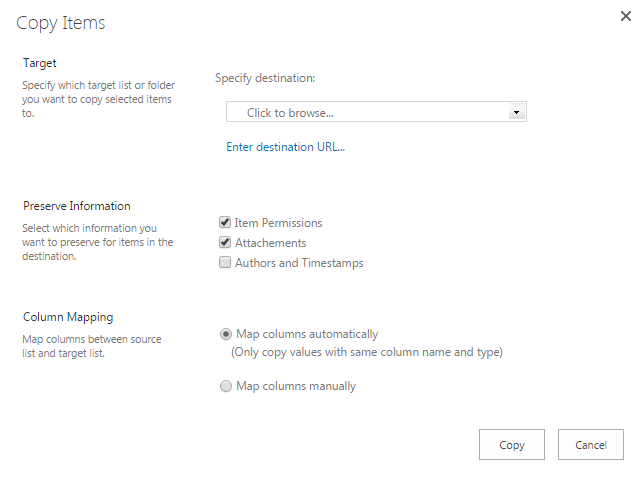641x486 pixels.
Task: Uncheck the Attachements checkbox
Action: pos(225,242)
